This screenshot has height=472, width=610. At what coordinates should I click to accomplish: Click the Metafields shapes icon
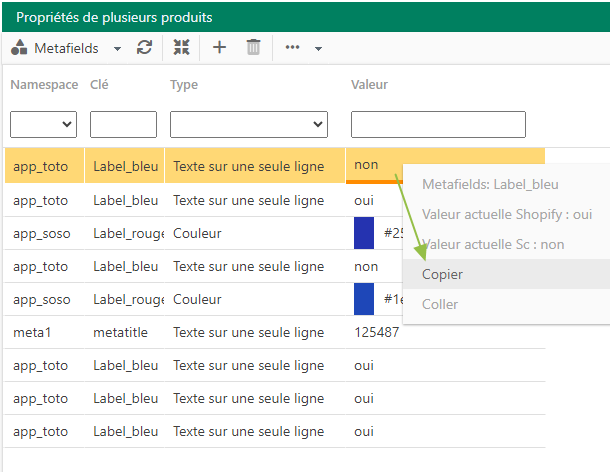(x=19, y=47)
